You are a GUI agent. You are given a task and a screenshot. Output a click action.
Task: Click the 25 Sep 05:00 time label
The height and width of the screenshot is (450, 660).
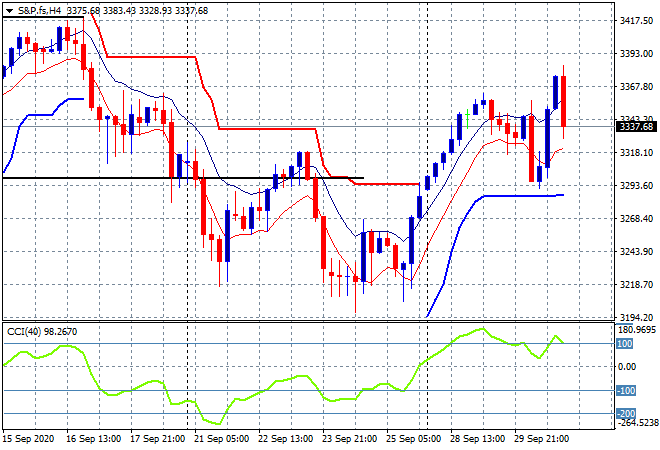click(x=413, y=439)
